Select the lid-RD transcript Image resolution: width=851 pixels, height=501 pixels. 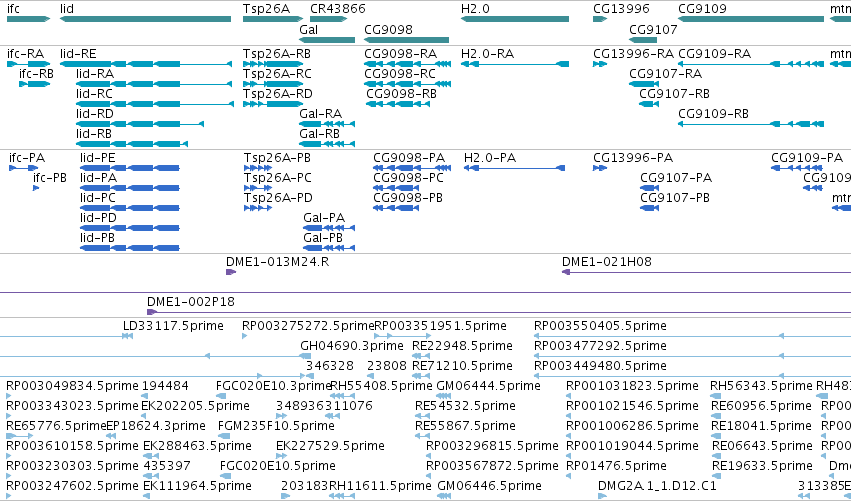coord(140,124)
